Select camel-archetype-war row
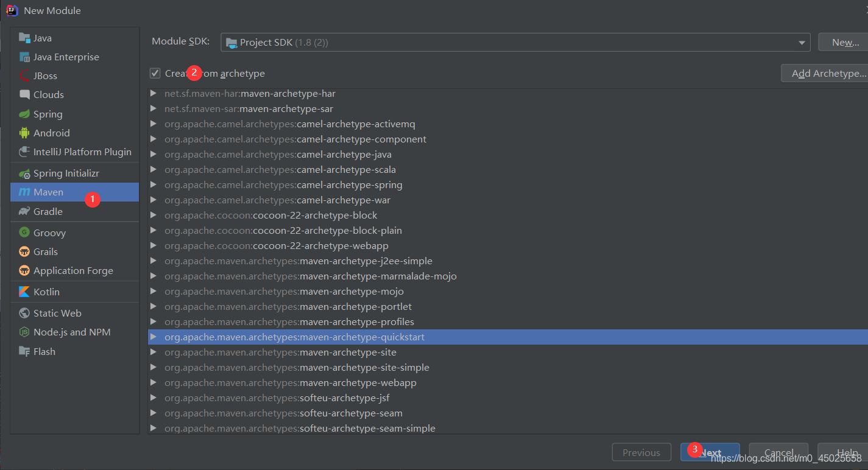 pyautogui.click(x=508, y=200)
